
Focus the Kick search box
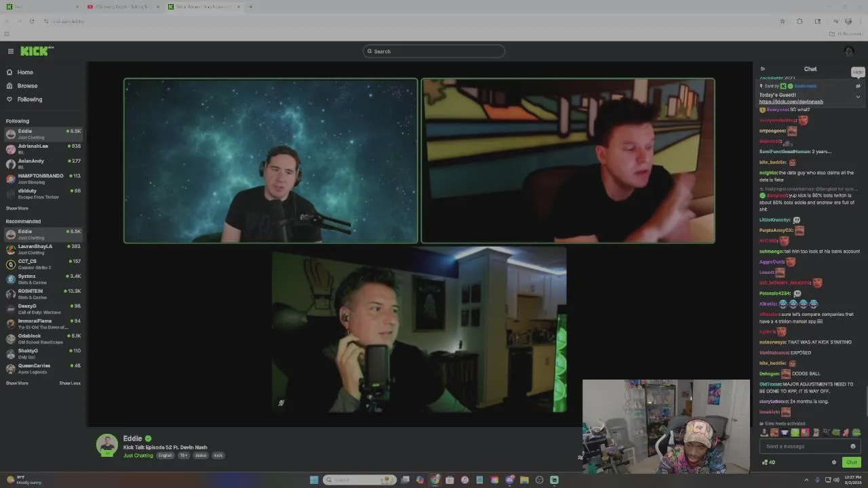click(434, 52)
